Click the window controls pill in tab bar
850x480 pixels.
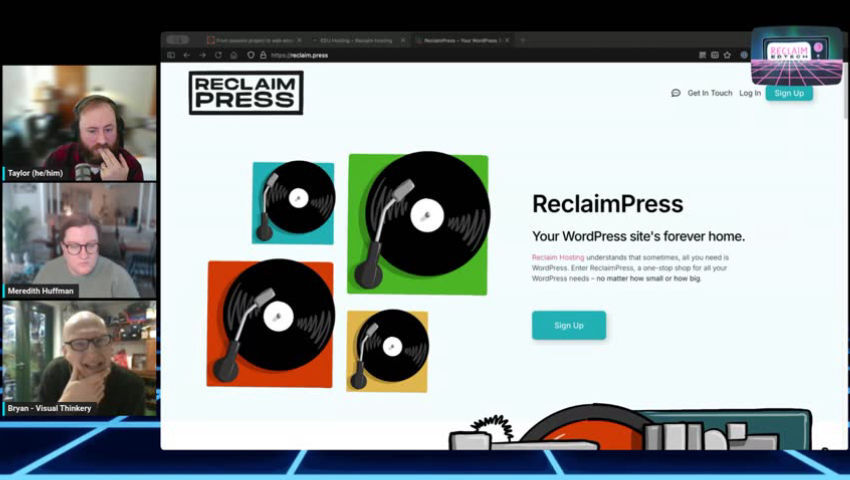click(x=178, y=40)
